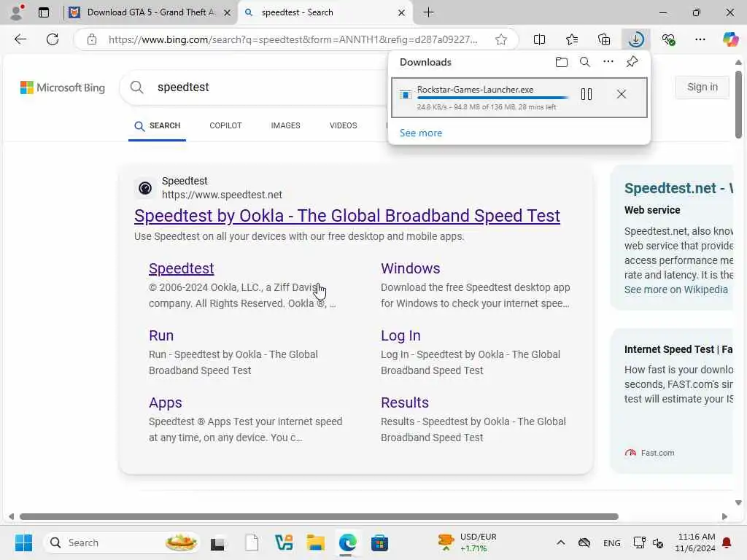The image size is (747, 560).
Task: Click the https://www.speedtest.net URL text
Action: point(222,195)
